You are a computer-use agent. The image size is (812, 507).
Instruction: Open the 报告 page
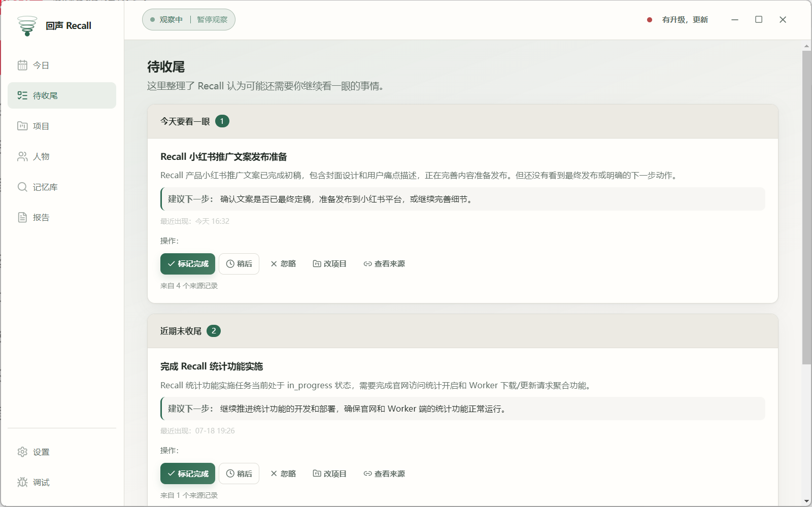62,217
